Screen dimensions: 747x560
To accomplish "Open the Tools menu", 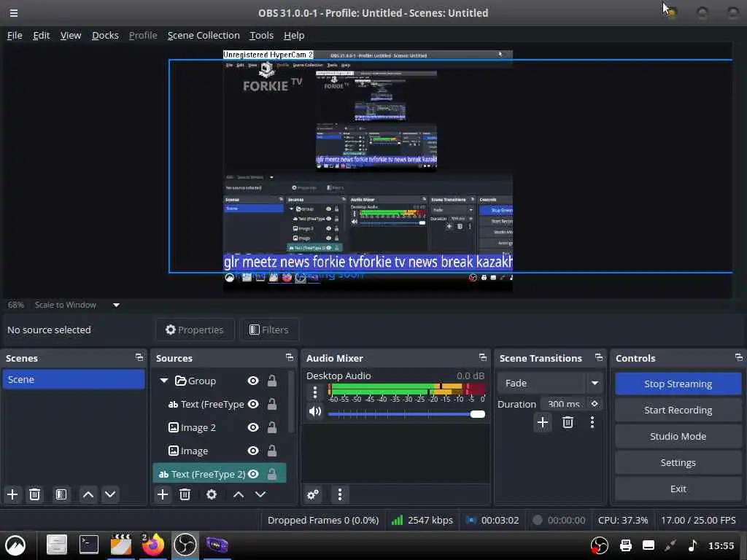I will point(262,35).
